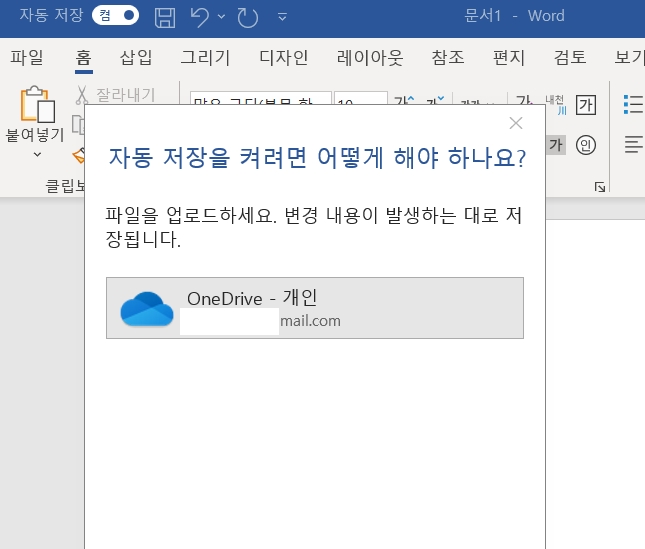Close the AutoSave popup with X

tap(516, 123)
